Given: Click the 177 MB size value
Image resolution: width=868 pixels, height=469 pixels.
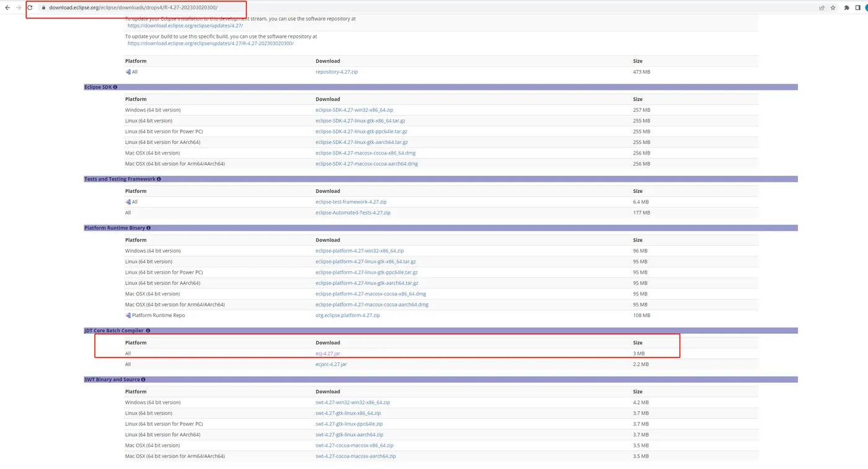Looking at the screenshot, I should pyautogui.click(x=642, y=213).
